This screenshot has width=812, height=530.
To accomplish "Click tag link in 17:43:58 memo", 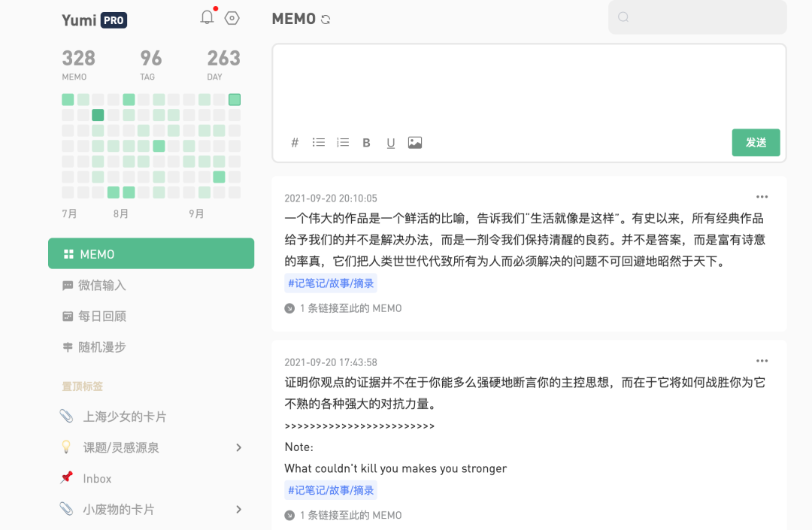I will pos(331,490).
